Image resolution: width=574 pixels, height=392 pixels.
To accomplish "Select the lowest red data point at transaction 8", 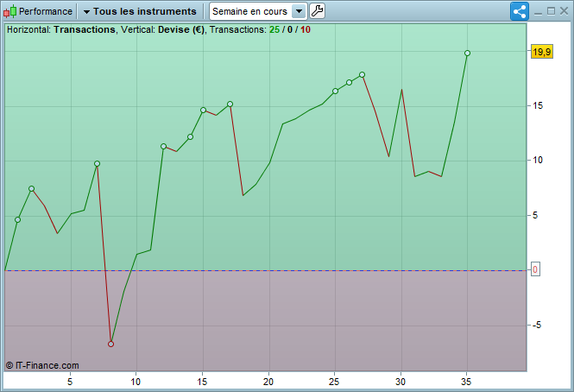I will point(111,344).
